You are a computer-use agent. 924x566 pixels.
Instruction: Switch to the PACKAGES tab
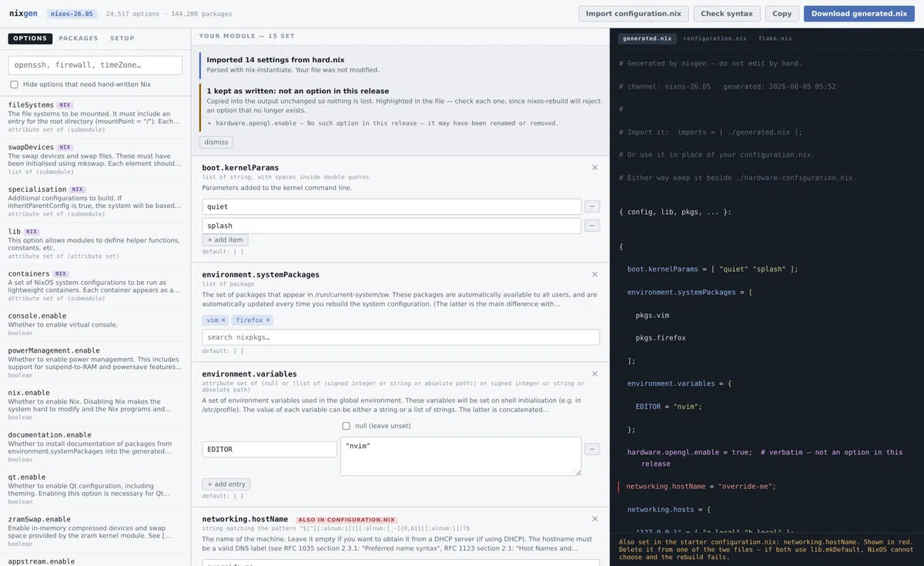pyautogui.click(x=79, y=39)
